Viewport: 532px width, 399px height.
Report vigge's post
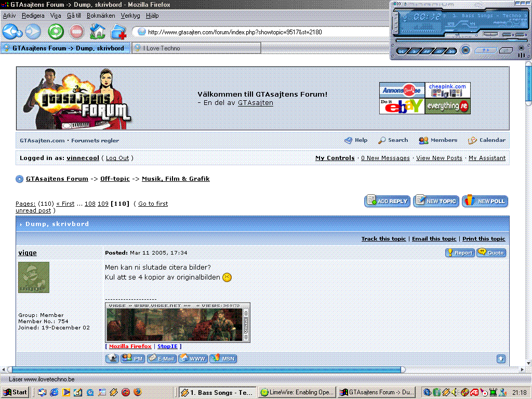pyautogui.click(x=460, y=253)
